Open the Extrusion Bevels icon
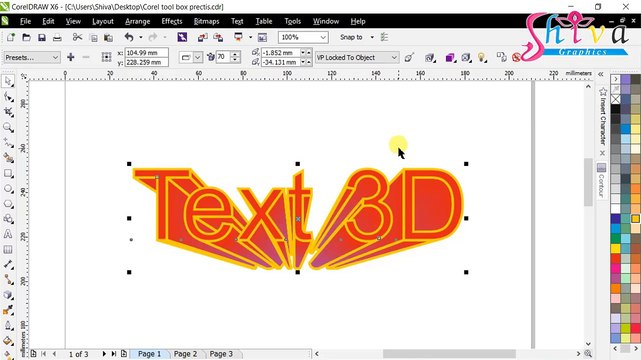 [466, 58]
